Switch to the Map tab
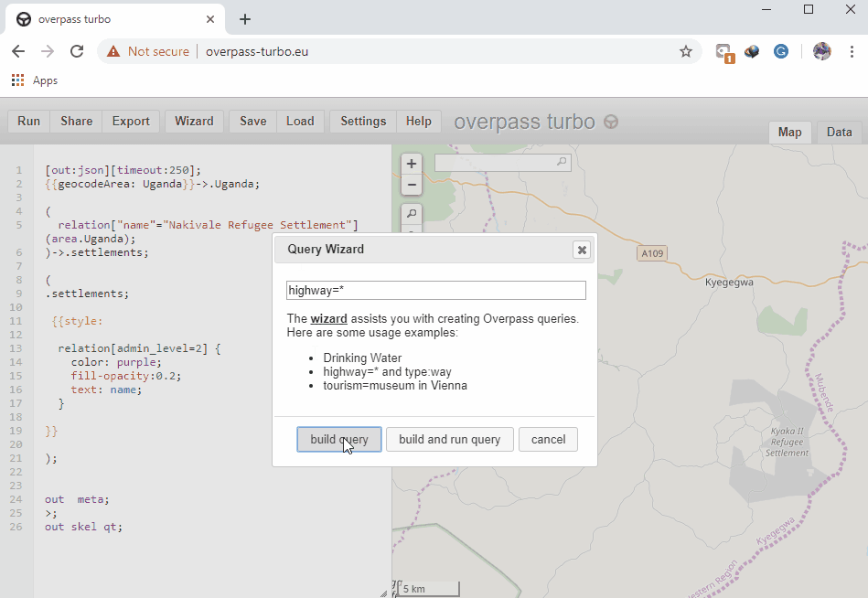 [x=789, y=133]
